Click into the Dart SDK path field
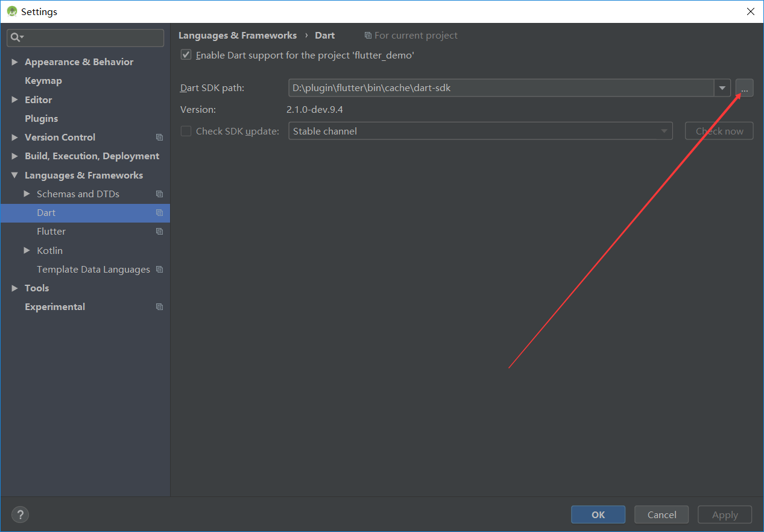Image resolution: width=764 pixels, height=532 pixels. click(502, 88)
